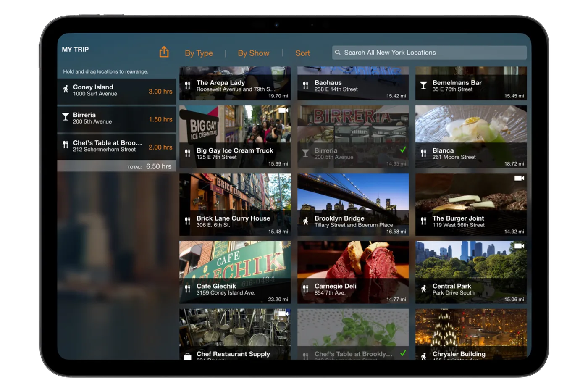Click the 15.42 mi distance on Baohaus
Image resolution: width=588 pixels, height=392 pixels.
[x=396, y=96]
